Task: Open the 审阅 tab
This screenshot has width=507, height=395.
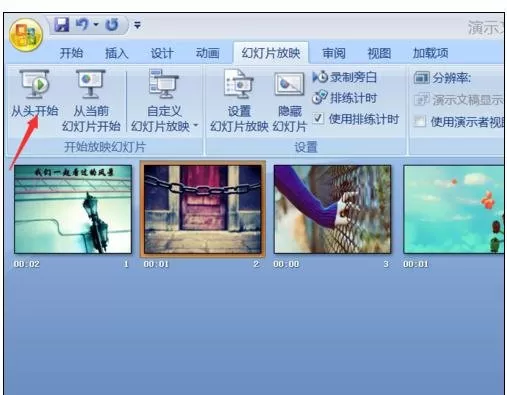Action: [334, 53]
